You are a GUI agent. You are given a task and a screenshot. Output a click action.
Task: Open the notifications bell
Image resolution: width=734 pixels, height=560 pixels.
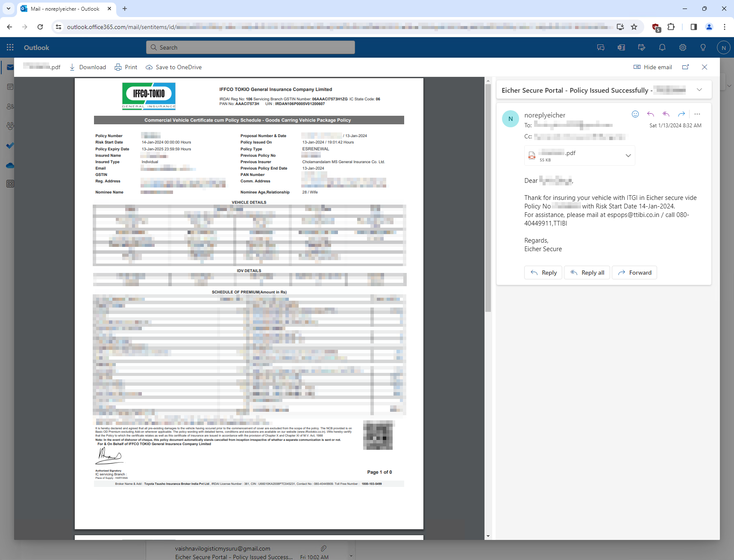[x=662, y=47]
